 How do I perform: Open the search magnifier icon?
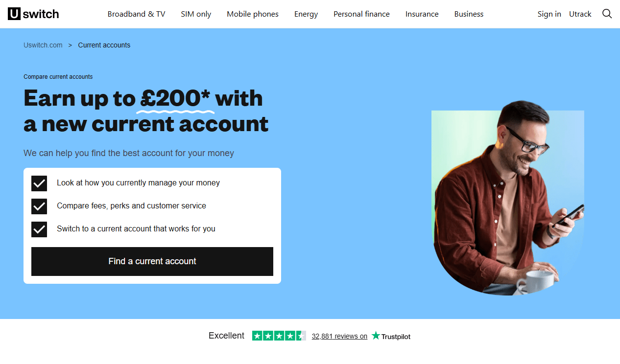[x=607, y=14]
